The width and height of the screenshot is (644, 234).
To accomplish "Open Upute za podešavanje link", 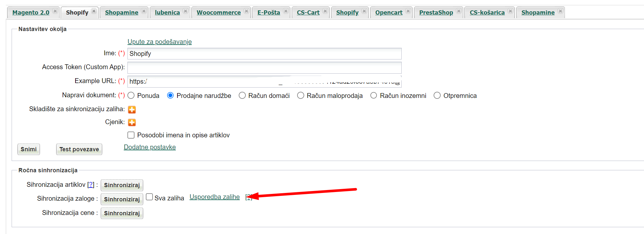I will click(x=160, y=42).
